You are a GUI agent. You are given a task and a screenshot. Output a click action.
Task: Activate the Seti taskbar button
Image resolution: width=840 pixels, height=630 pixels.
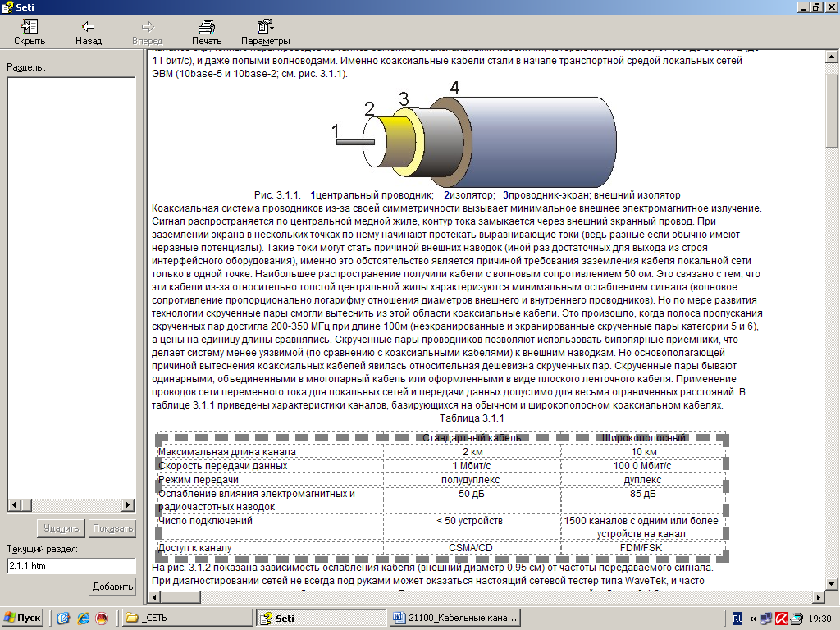pyautogui.click(x=322, y=619)
